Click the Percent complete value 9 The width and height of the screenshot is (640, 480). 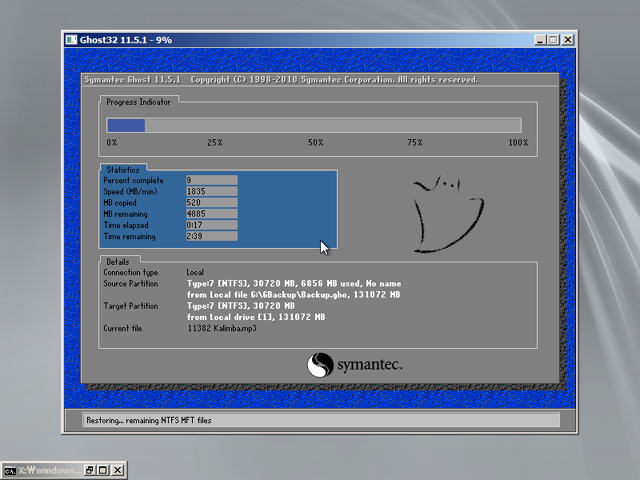211,180
